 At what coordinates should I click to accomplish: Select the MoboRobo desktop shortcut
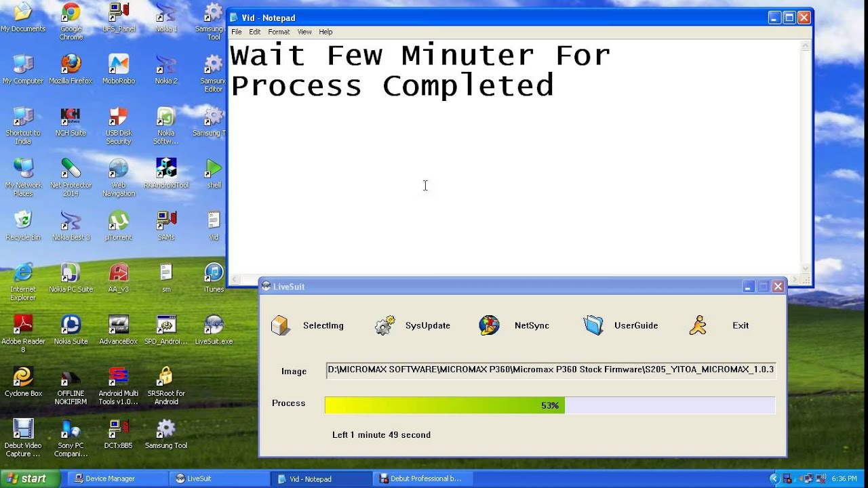(x=119, y=69)
